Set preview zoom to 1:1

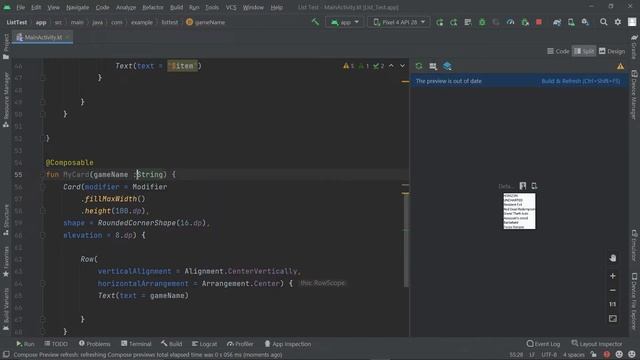coord(613,304)
